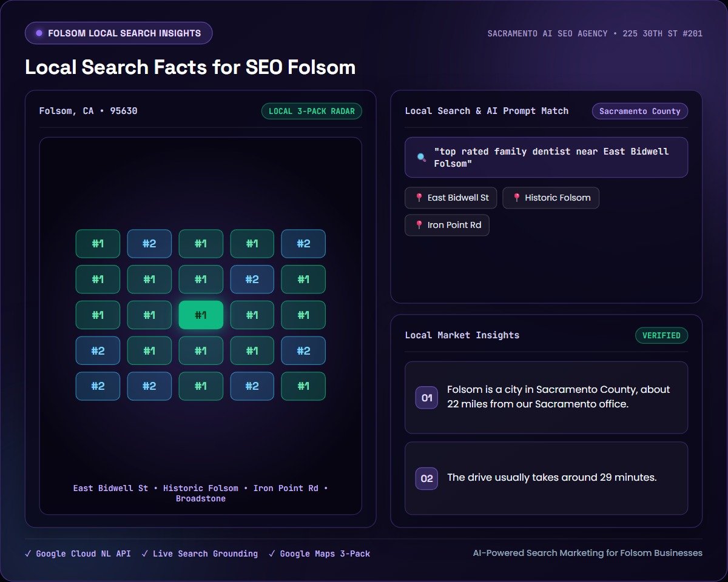Click the 02 number badge
This screenshot has height=582, width=728.
[426, 478]
